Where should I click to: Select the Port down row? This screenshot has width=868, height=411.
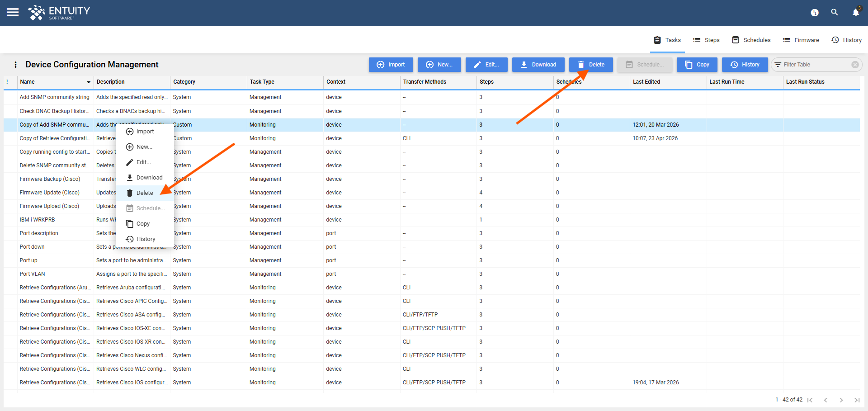click(432, 247)
